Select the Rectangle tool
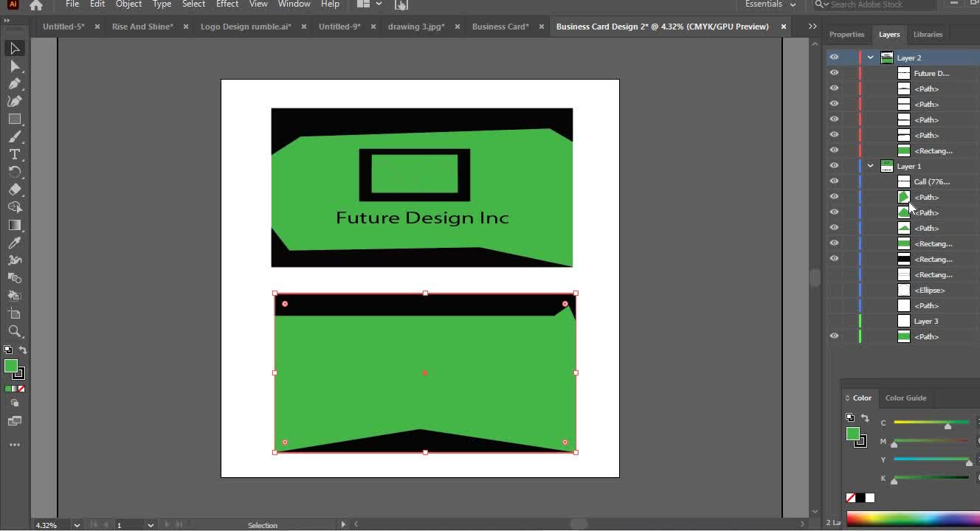The height and width of the screenshot is (531, 980). click(x=15, y=119)
